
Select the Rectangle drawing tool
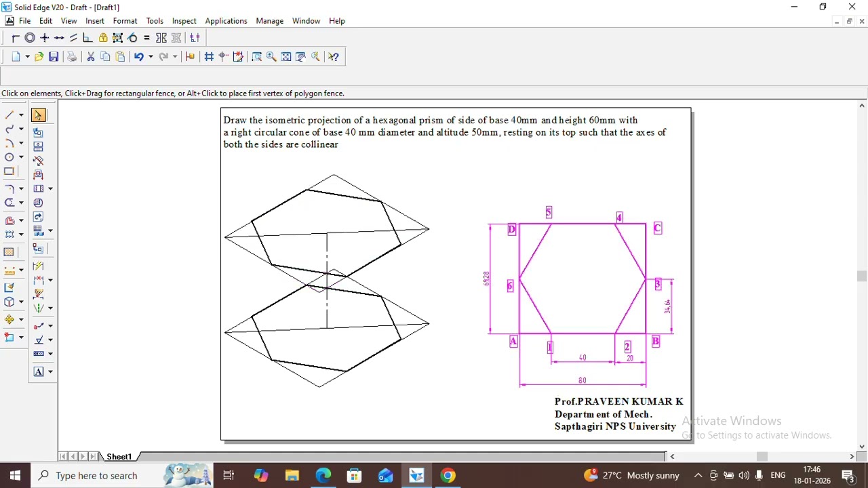click(9, 171)
